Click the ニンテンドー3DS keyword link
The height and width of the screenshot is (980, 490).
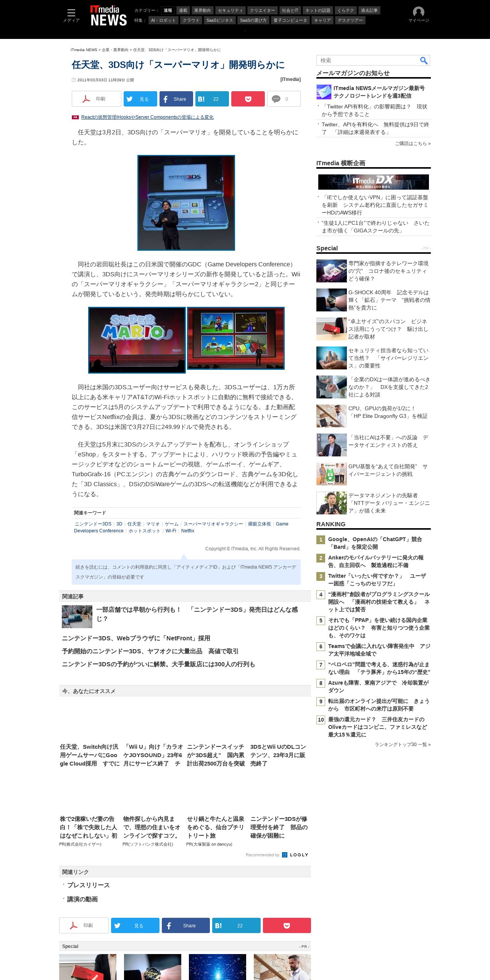(93, 524)
